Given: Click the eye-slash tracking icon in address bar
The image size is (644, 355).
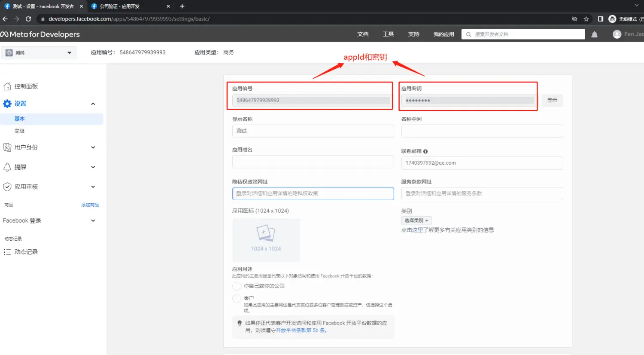Looking at the screenshot, I should click(x=574, y=19).
